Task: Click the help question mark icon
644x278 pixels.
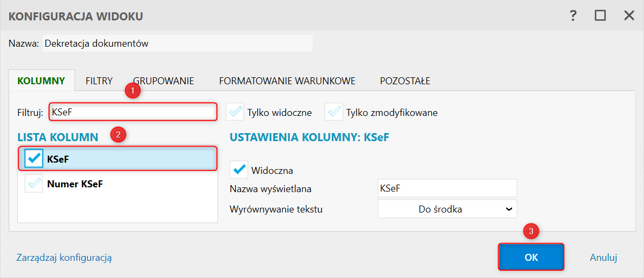Action: (x=573, y=16)
